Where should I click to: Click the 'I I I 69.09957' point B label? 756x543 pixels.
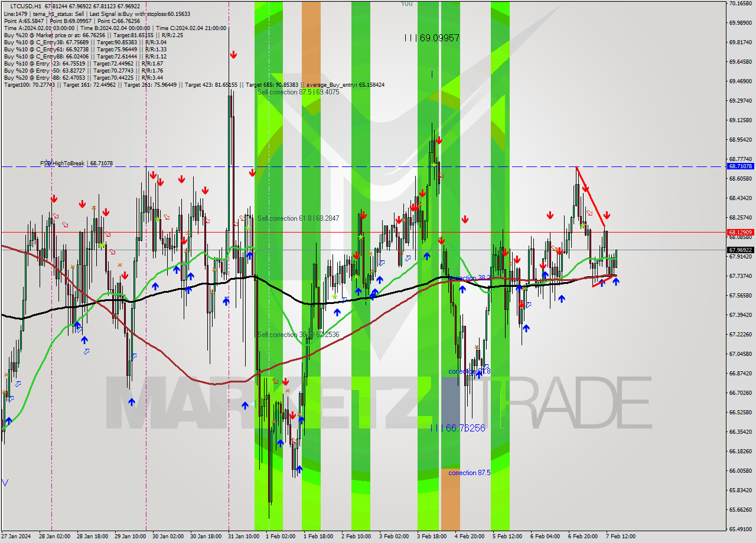click(x=432, y=38)
